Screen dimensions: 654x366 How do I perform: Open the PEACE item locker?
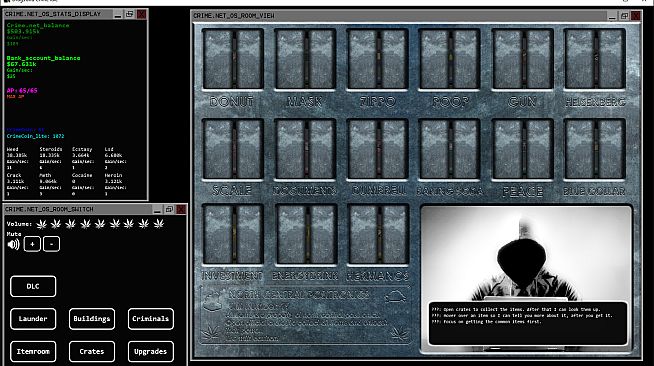(x=522, y=149)
